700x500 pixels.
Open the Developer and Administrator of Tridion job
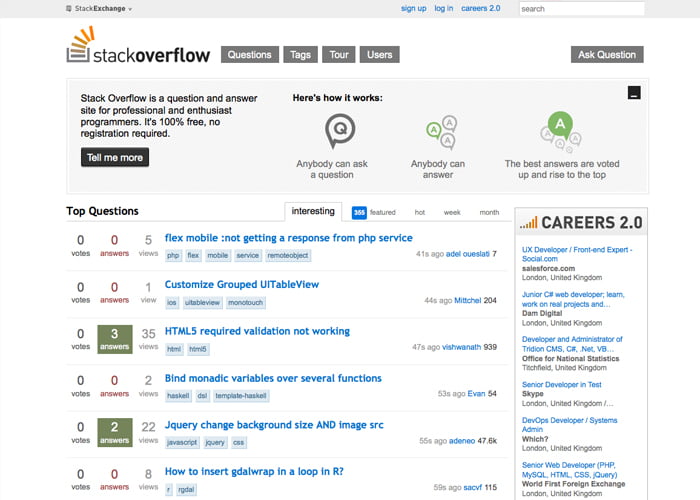(x=572, y=344)
